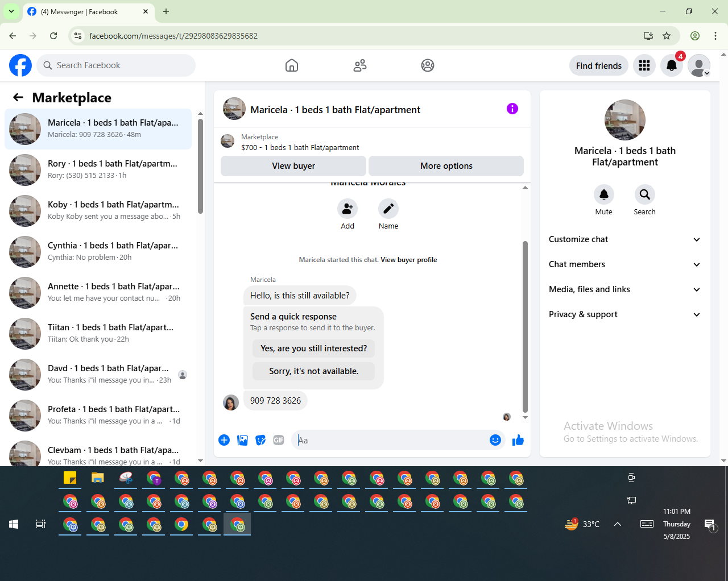Click the 909 728 3626 message bubble
728x581 pixels.
pyautogui.click(x=276, y=401)
